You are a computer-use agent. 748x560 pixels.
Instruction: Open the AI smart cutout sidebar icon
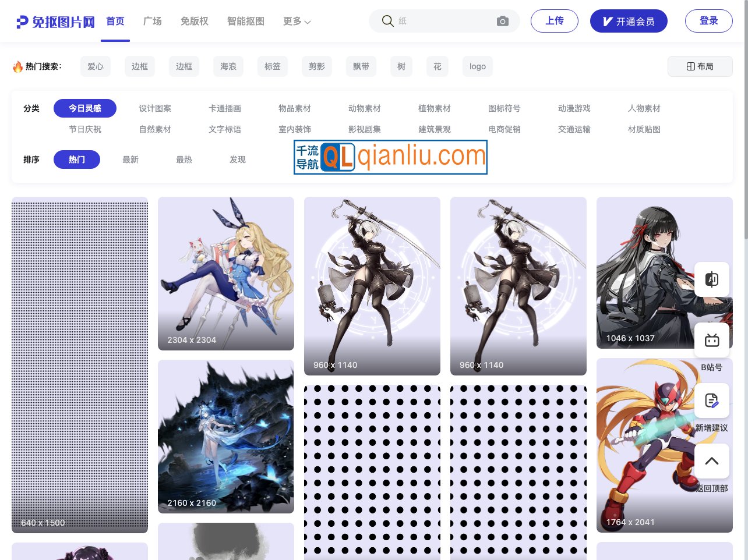(x=712, y=279)
